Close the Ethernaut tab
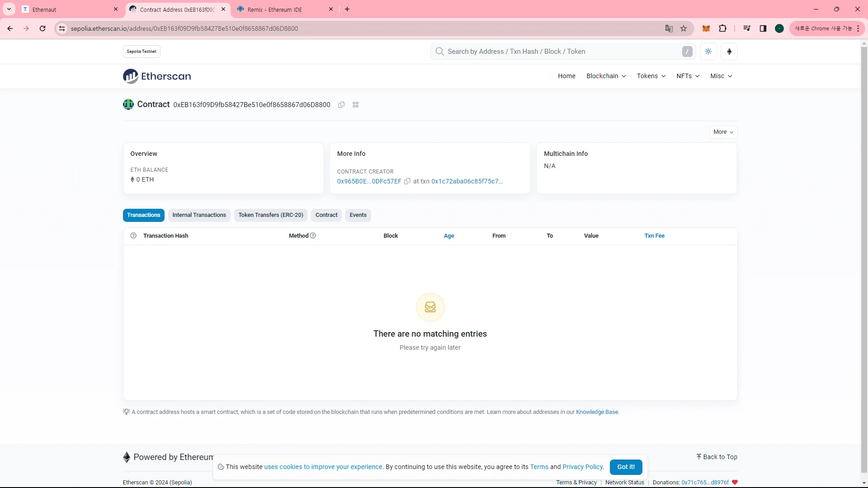Screen dimensions: 868x488 coord(116,9)
